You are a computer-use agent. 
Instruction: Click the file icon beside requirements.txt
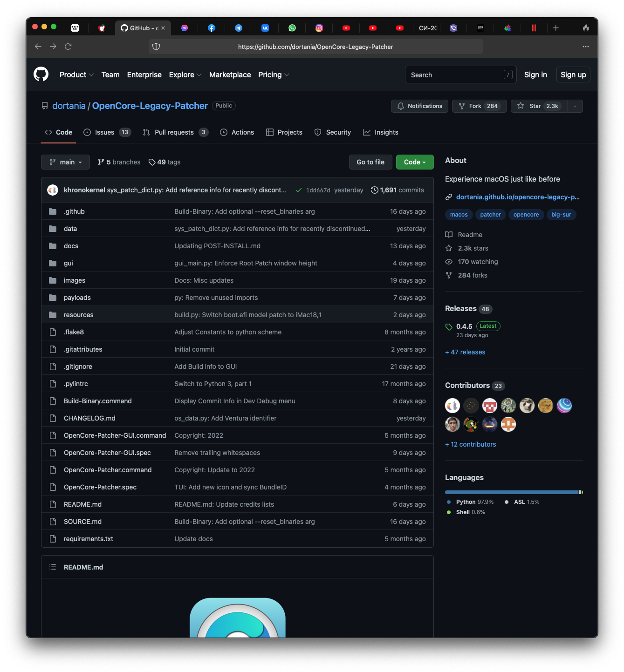53,539
